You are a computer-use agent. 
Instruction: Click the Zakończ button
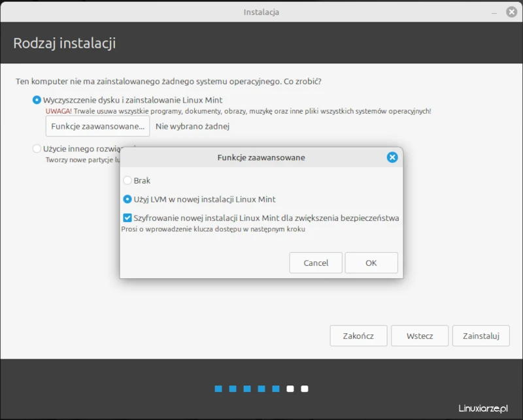[x=358, y=336]
